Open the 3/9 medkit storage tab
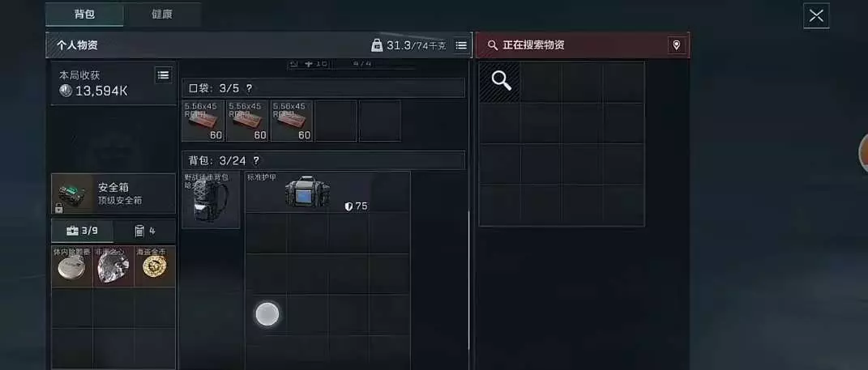 (83, 231)
